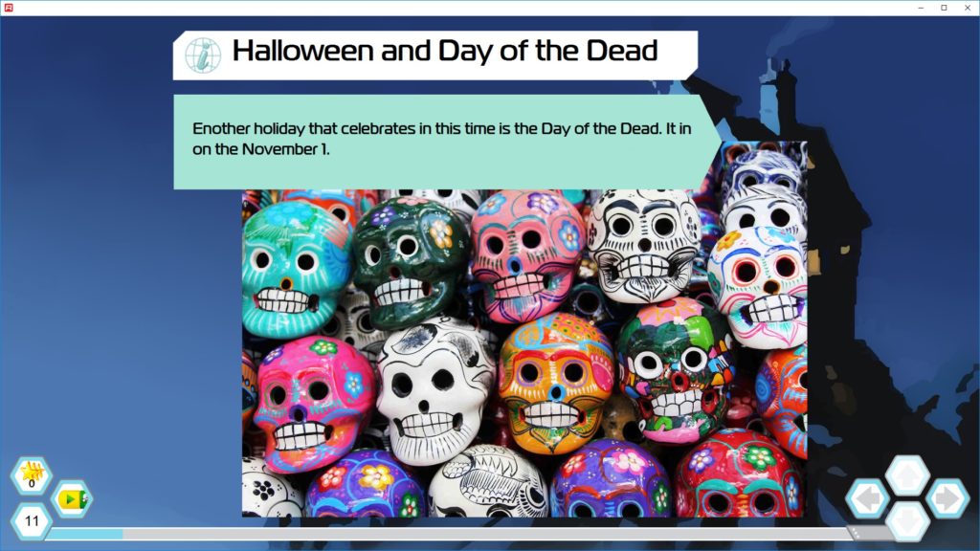Open the star score hexagon showing 0
This screenshot has height=551, width=980.
tap(32, 476)
